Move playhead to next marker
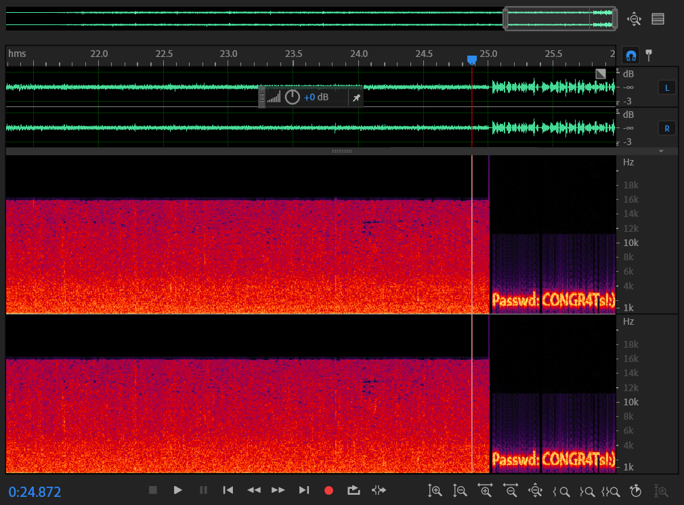The width and height of the screenshot is (684, 505). [x=304, y=490]
